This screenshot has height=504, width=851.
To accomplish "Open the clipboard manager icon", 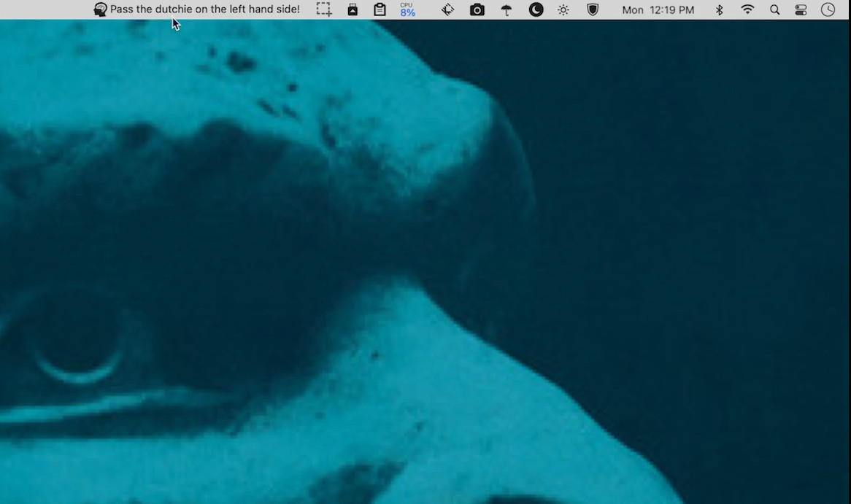I will (x=380, y=9).
